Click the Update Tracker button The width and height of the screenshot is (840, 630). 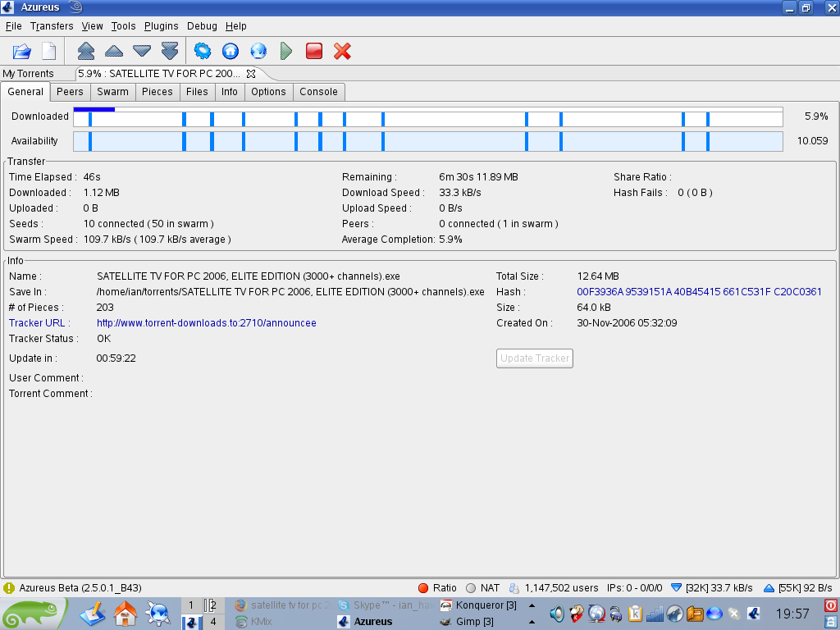535,358
